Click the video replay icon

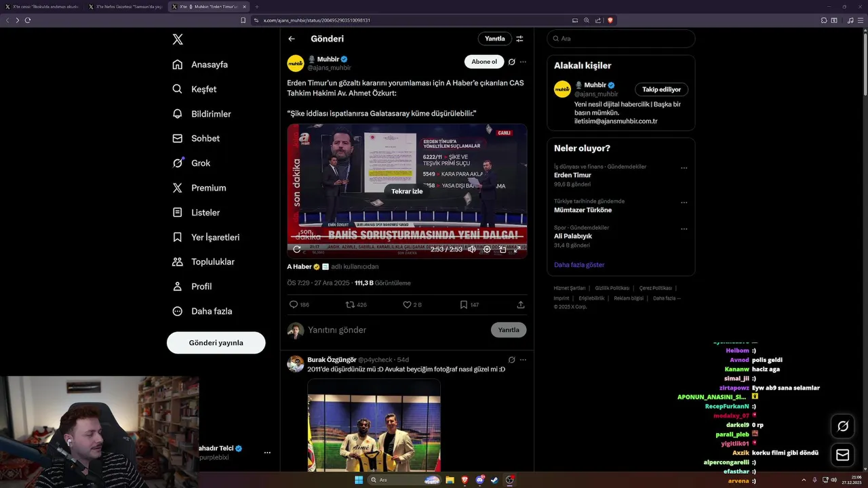pos(296,249)
